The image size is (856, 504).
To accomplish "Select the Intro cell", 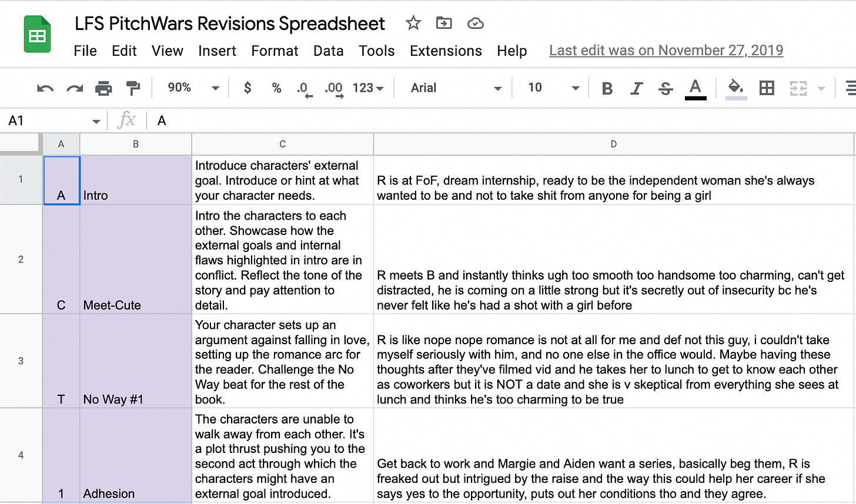I will click(136, 180).
